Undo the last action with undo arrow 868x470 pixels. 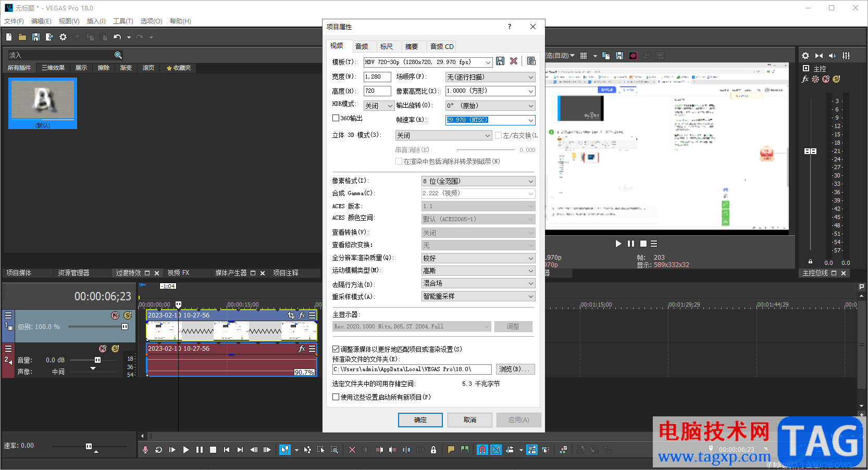point(117,37)
